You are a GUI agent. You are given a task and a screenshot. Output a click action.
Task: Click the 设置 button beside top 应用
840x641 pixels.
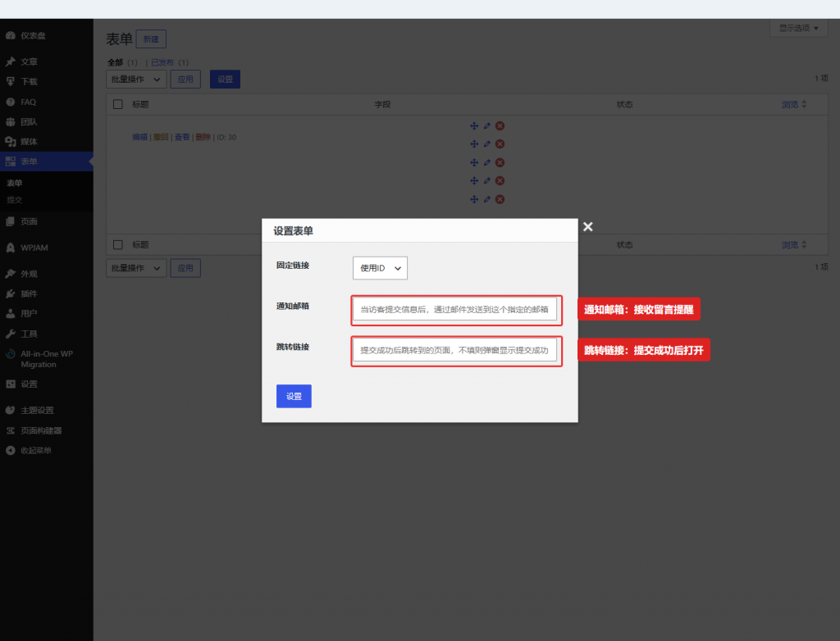[x=225, y=80]
